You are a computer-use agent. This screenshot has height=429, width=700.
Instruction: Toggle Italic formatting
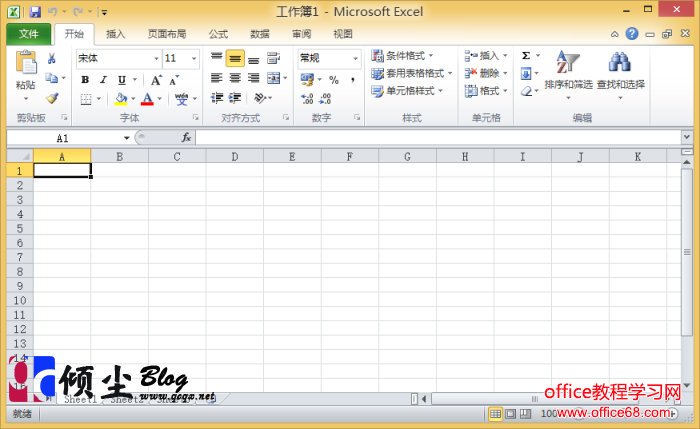pyautogui.click(x=104, y=80)
